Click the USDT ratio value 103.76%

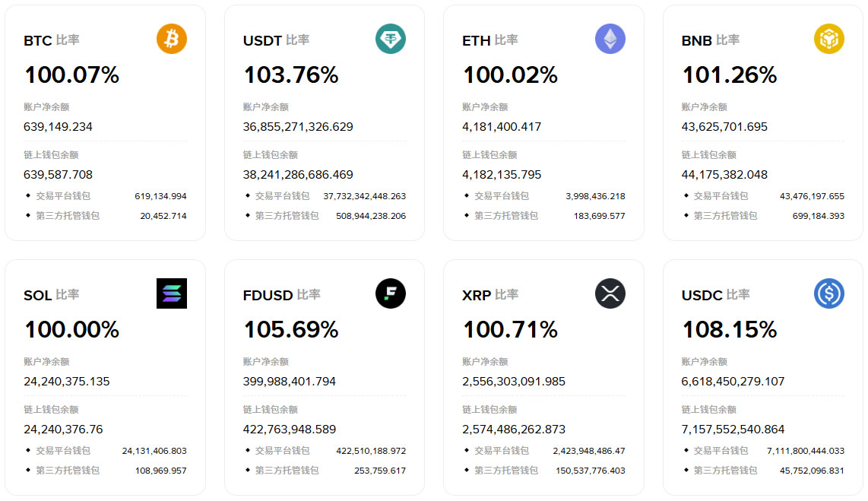(290, 75)
